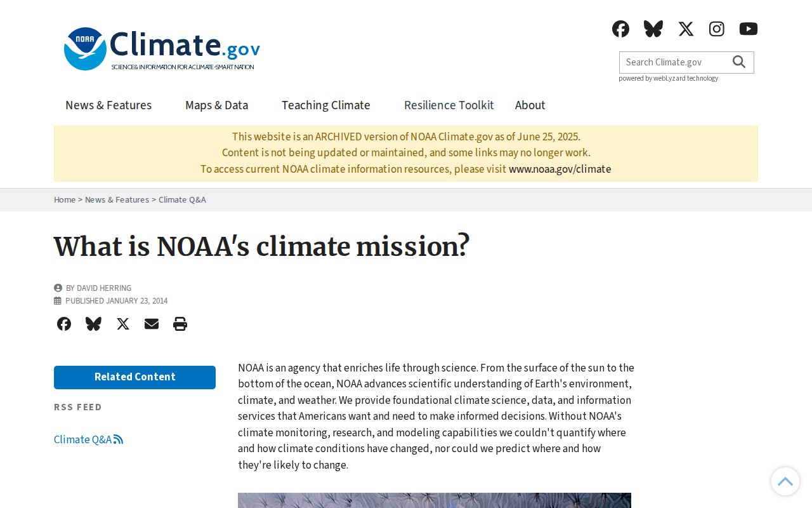Image resolution: width=812 pixels, height=508 pixels.
Task: Share article on Facebook below byline
Action: pos(64,324)
